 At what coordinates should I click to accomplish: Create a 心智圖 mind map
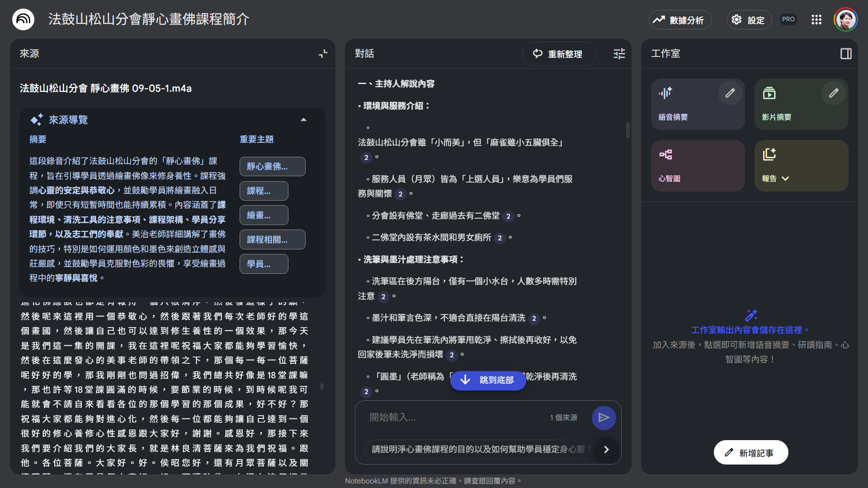click(698, 165)
